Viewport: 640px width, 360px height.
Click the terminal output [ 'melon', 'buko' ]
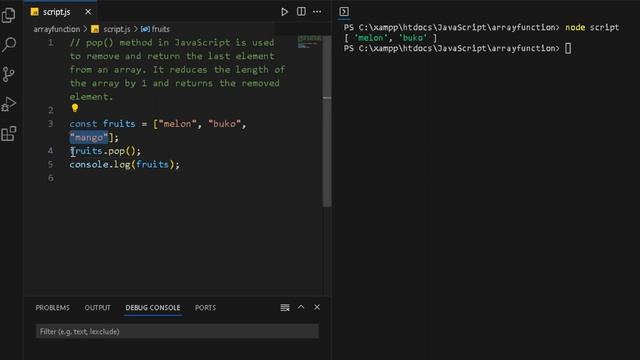pos(391,38)
